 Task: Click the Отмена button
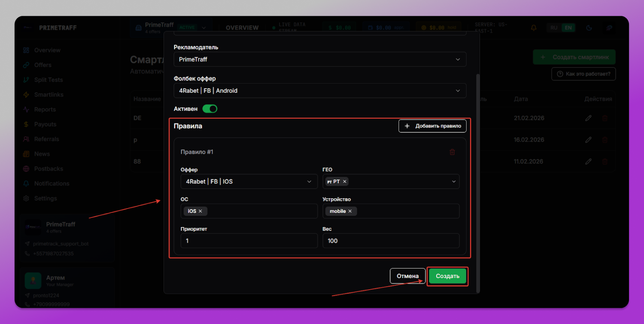tap(407, 276)
